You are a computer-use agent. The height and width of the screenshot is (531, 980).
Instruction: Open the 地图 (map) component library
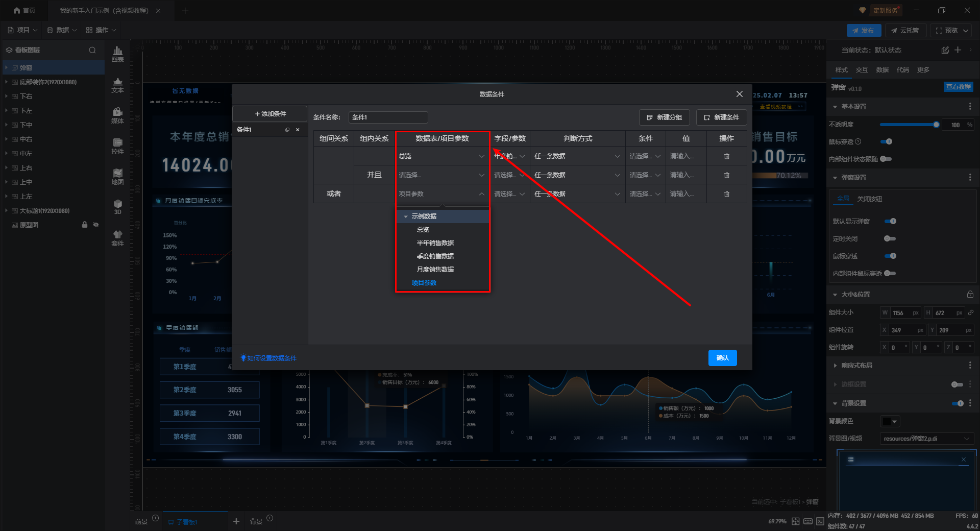pos(117,177)
